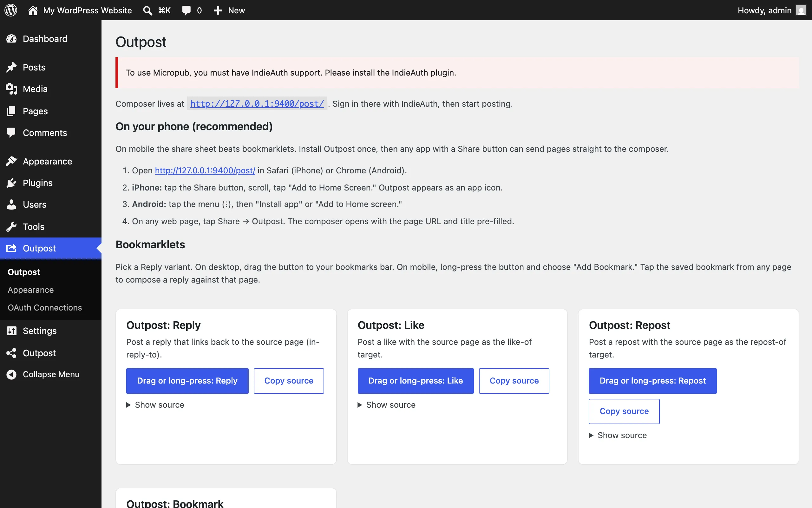Screen dimensions: 812x508
Task: Click the highlighted Outpost share icon
Action: pos(11,248)
